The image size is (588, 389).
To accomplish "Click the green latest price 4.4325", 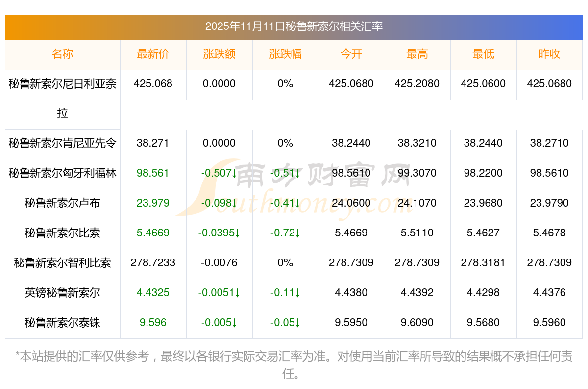I will (x=153, y=293).
